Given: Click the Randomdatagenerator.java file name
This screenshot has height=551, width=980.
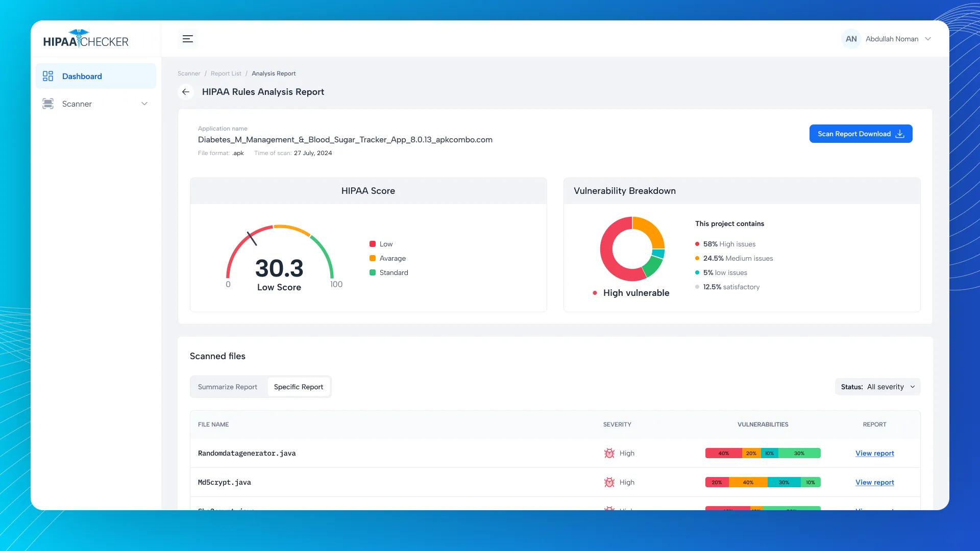Looking at the screenshot, I should (x=247, y=453).
